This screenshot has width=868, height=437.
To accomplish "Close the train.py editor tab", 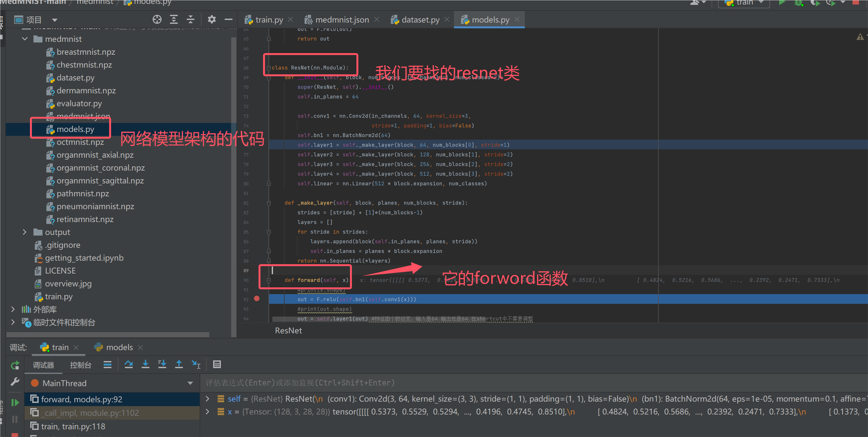I will 290,20.
